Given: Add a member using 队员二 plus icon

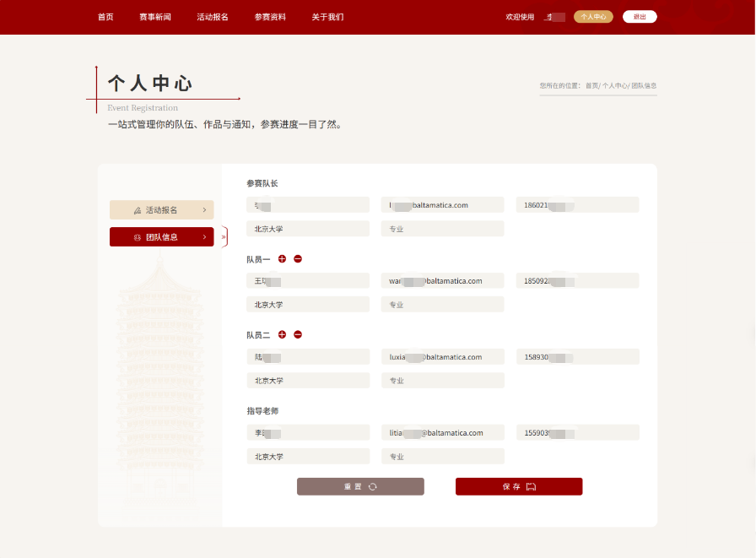Looking at the screenshot, I should [282, 335].
